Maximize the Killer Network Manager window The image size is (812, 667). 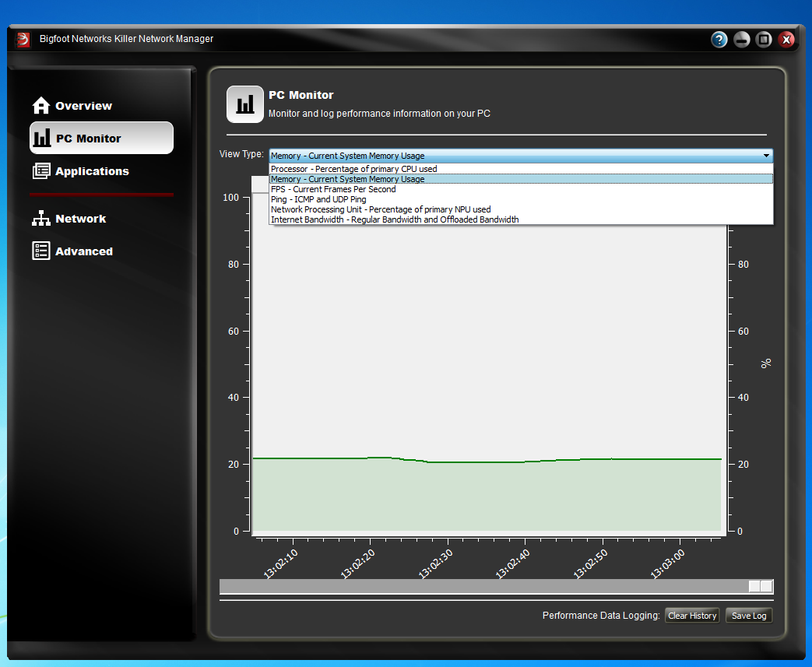764,40
